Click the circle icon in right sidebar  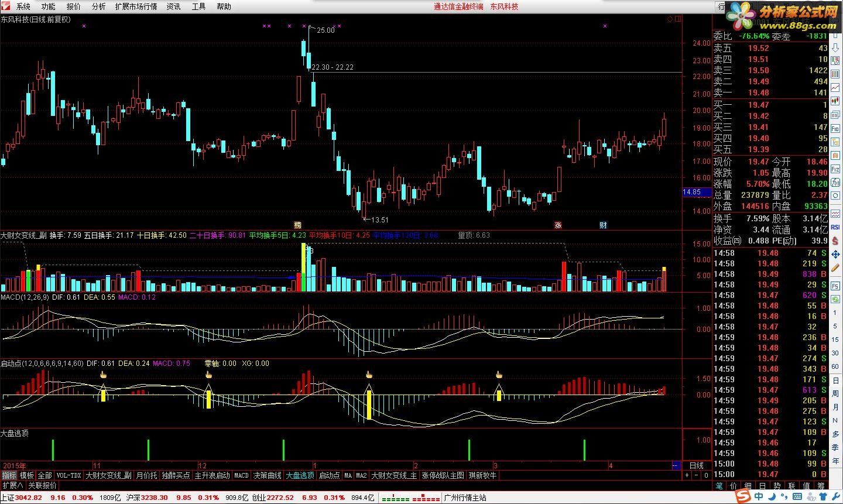[835, 196]
